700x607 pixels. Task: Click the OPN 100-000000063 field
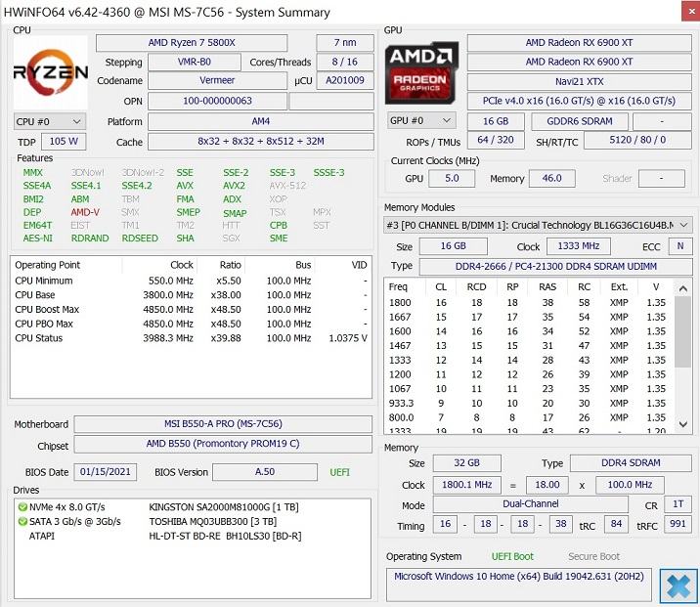(x=217, y=101)
